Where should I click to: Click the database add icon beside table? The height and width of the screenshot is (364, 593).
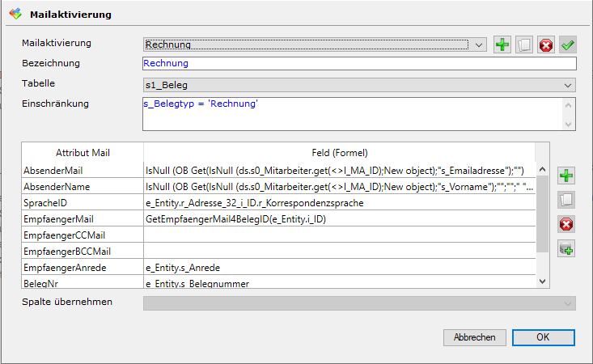[x=566, y=249]
